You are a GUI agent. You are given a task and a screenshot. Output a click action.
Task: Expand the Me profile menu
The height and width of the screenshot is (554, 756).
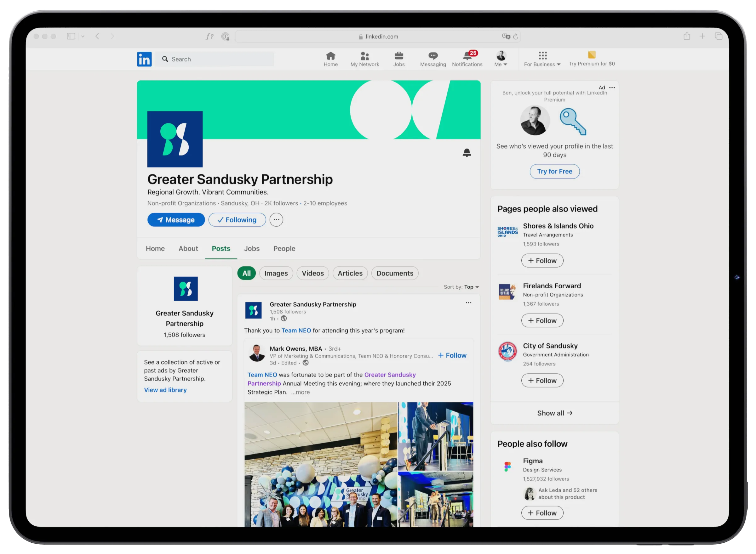(x=500, y=59)
